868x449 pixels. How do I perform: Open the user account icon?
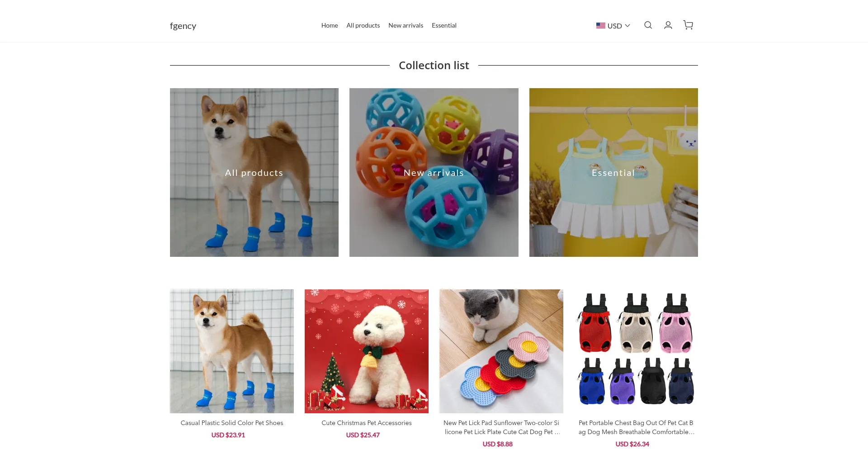(668, 25)
